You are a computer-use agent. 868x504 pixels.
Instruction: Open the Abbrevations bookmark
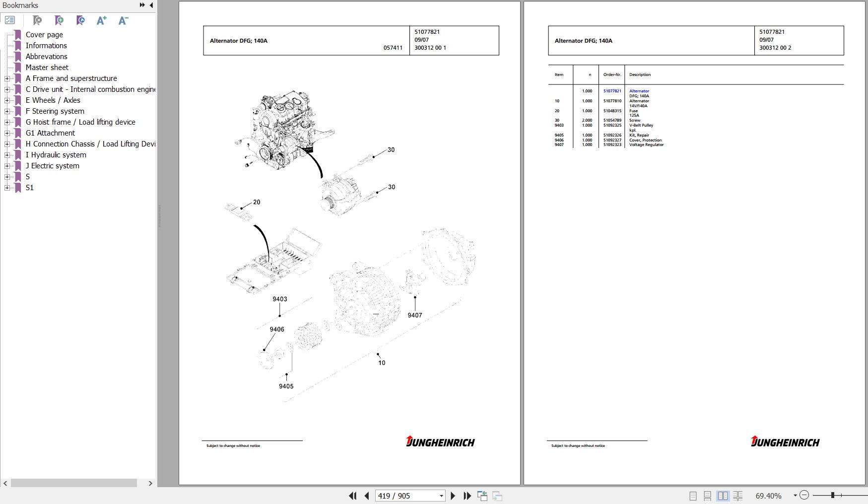click(x=46, y=57)
